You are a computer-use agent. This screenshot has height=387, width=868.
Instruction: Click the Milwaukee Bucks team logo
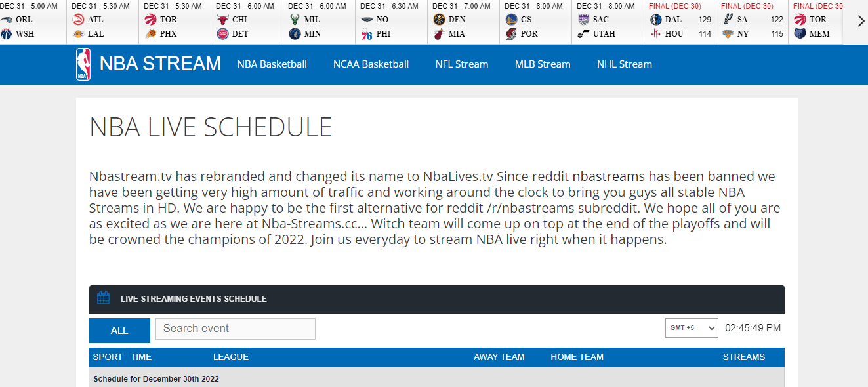[x=295, y=20]
